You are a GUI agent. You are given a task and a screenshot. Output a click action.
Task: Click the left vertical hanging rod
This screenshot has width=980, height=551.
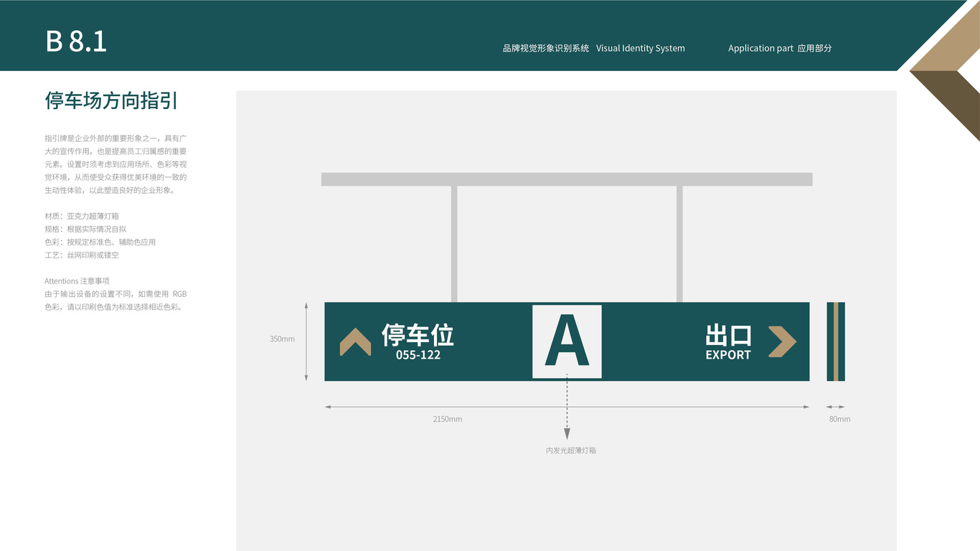[454, 244]
